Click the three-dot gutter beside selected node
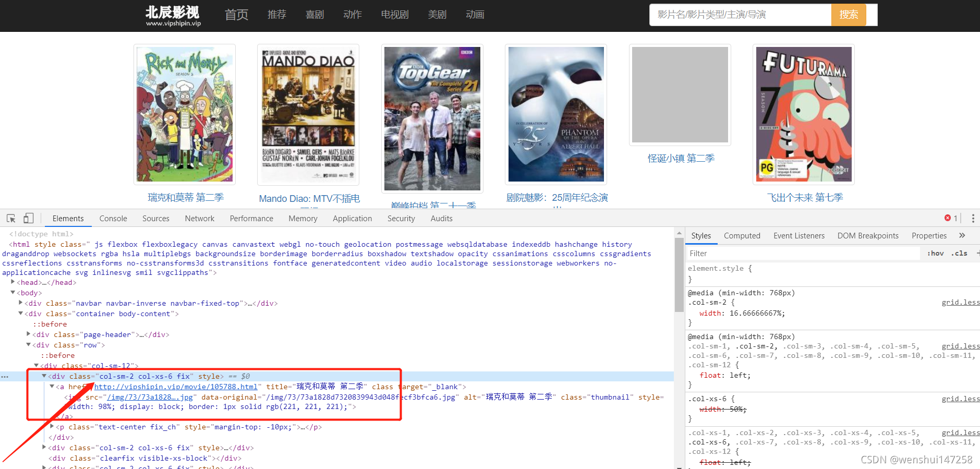This screenshot has width=980, height=469. pos(5,376)
